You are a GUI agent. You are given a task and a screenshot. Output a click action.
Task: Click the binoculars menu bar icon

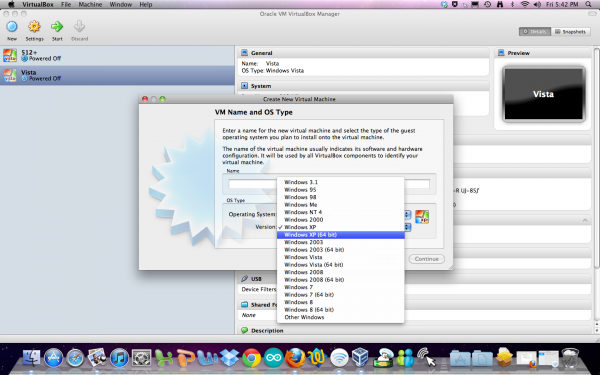[499, 4]
